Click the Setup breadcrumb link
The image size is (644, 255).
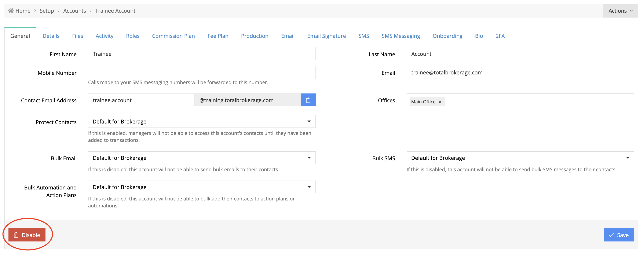coord(47,11)
